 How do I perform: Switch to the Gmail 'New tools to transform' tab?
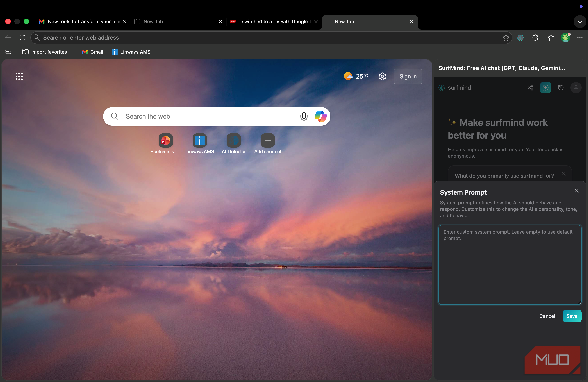(83, 21)
